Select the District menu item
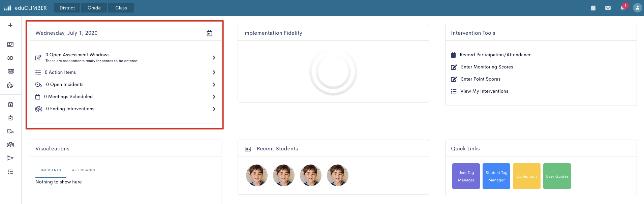Image resolution: width=644 pixels, height=204 pixels. click(67, 8)
